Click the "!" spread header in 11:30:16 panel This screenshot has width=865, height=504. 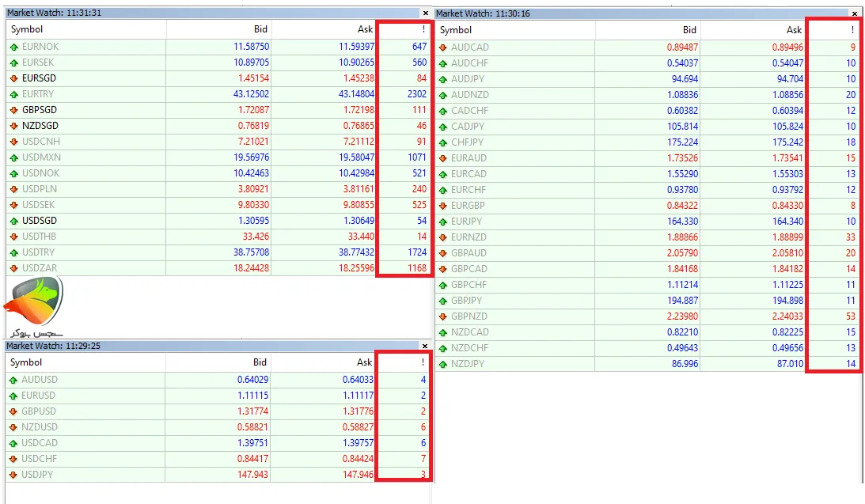coord(852,30)
